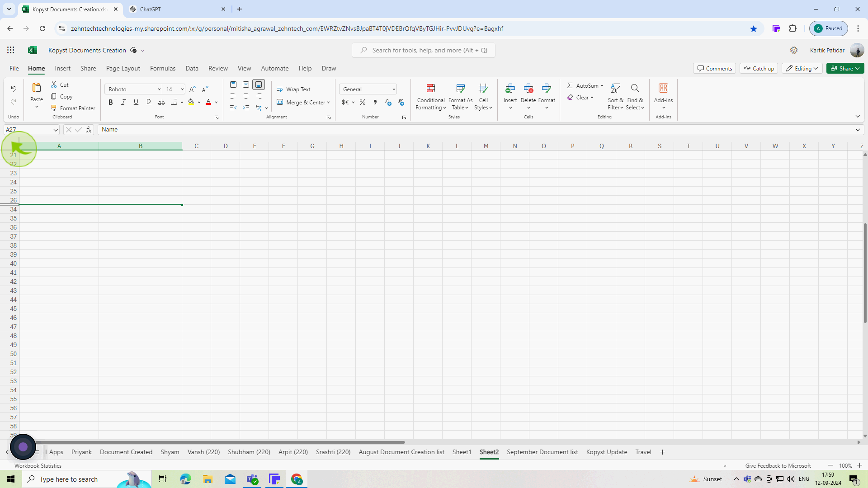Click the Comments button in ribbon
Image resolution: width=868 pixels, height=488 pixels.
pos(715,68)
